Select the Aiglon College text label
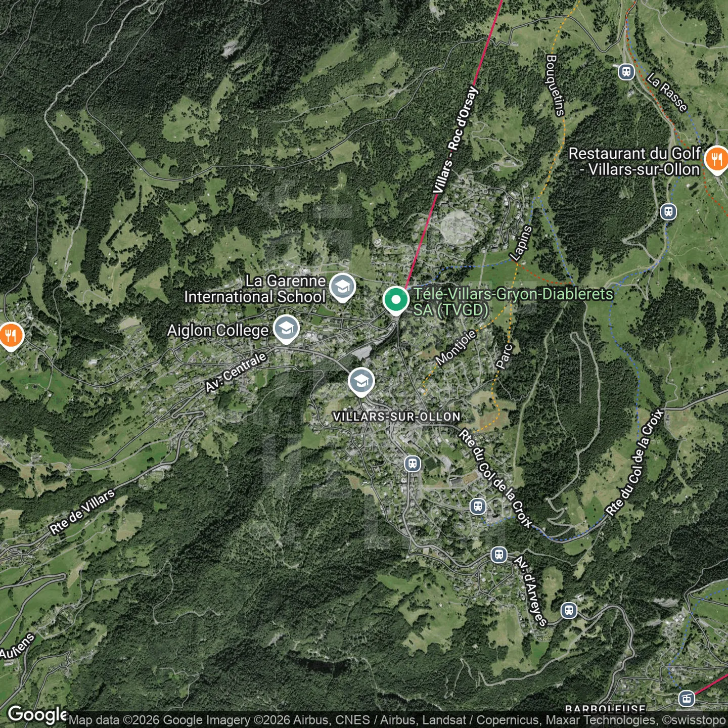This screenshot has height=728, width=728. (x=218, y=331)
